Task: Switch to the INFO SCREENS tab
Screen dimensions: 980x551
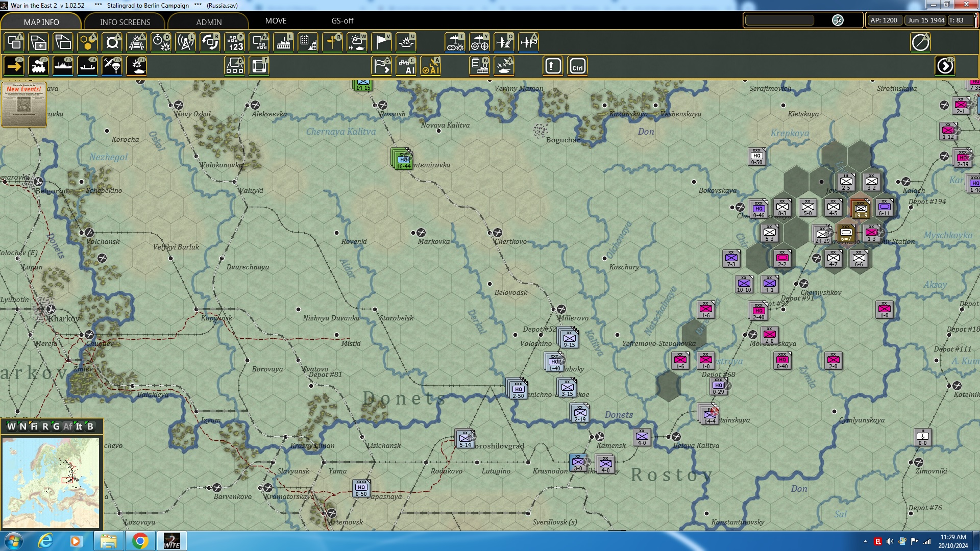Action: click(125, 22)
